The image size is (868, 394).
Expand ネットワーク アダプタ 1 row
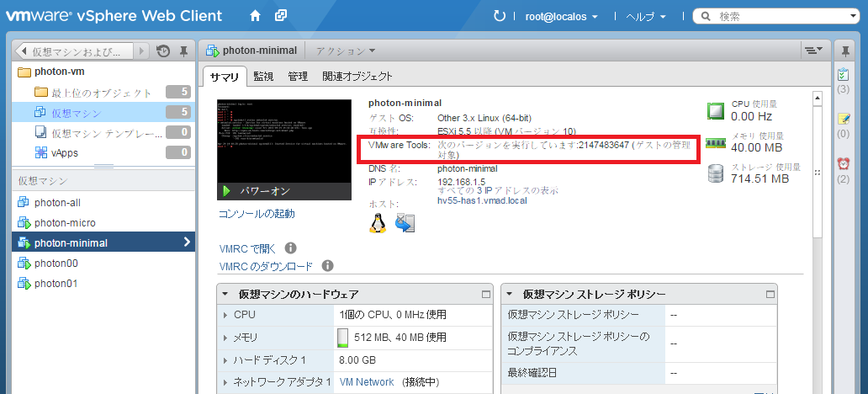[x=225, y=382]
